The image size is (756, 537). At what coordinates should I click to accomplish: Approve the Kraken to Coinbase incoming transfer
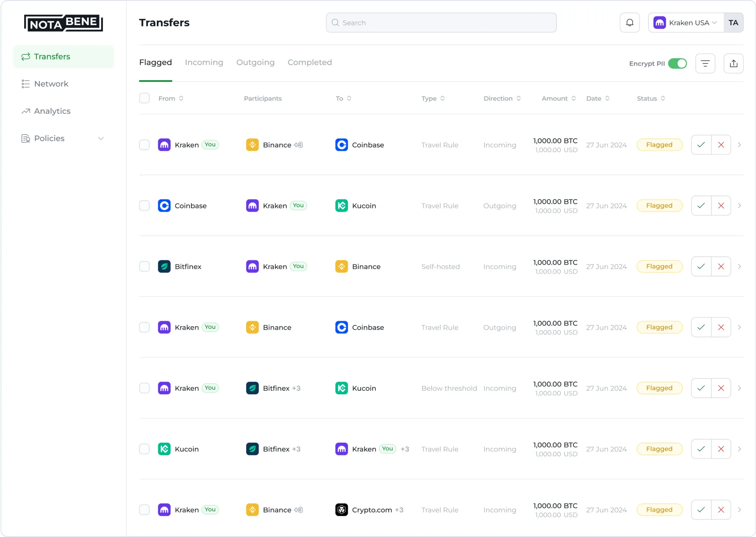[x=701, y=145]
